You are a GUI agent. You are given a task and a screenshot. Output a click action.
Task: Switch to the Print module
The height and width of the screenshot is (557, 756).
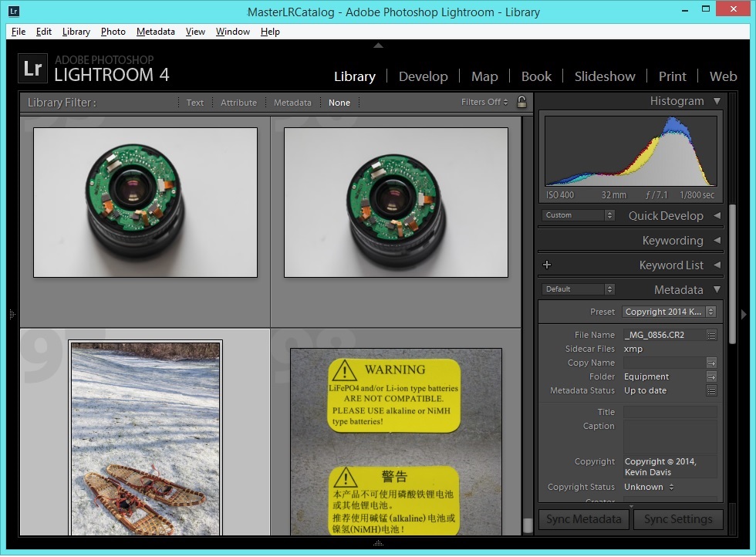click(x=672, y=76)
